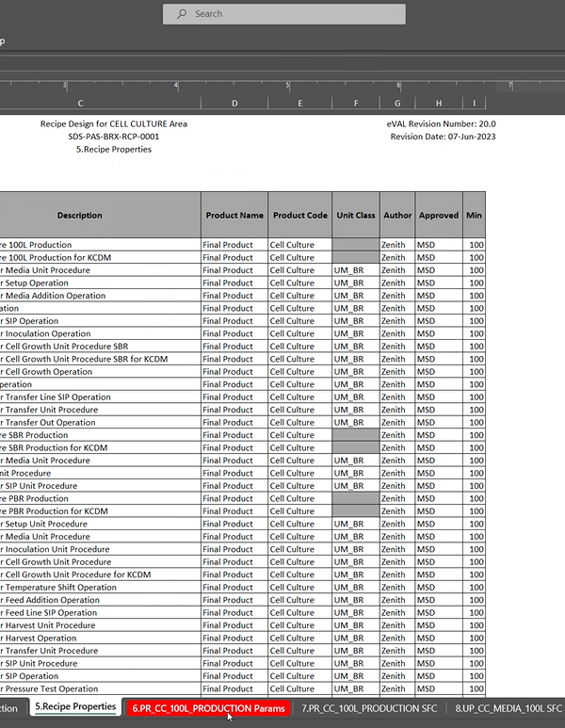Image resolution: width=565 pixels, height=728 pixels.
Task: Select the '100L Production for KCDM' description cell
Action: 100,257
